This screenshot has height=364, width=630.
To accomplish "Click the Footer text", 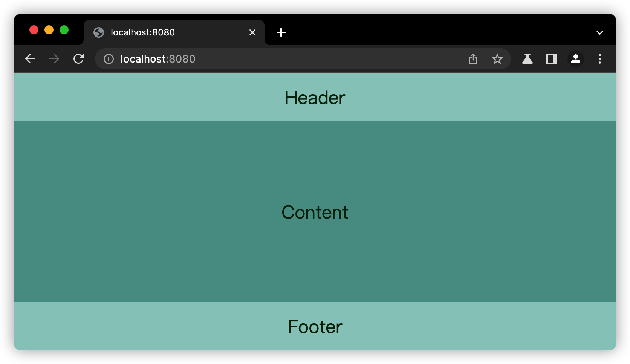I will pyautogui.click(x=315, y=327).
